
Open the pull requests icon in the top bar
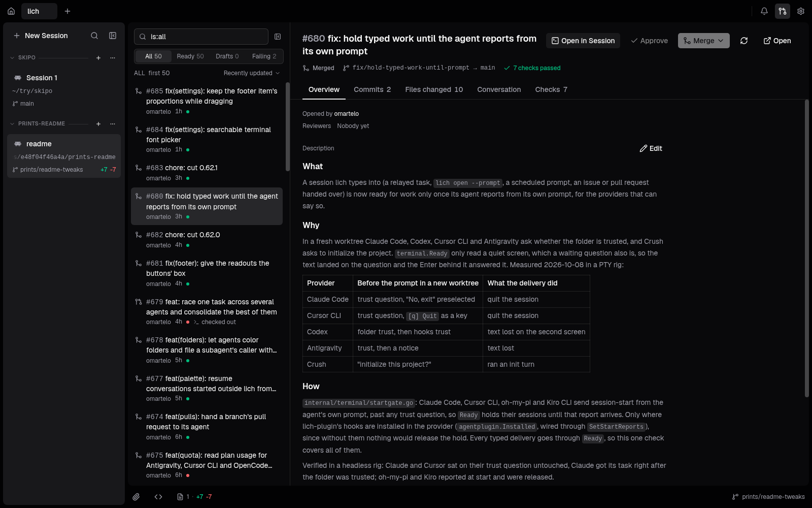pos(783,11)
